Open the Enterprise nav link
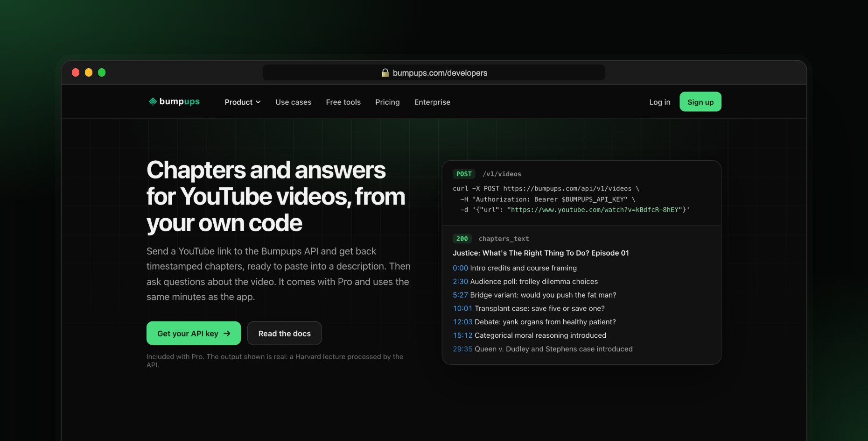Image resolution: width=868 pixels, height=441 pixels. pos(432,102)
